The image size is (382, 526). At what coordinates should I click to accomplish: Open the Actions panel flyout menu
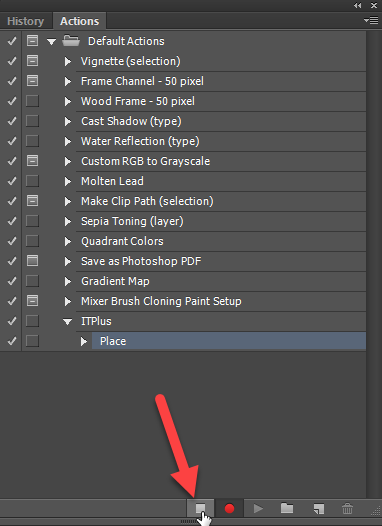click(371, 21)
